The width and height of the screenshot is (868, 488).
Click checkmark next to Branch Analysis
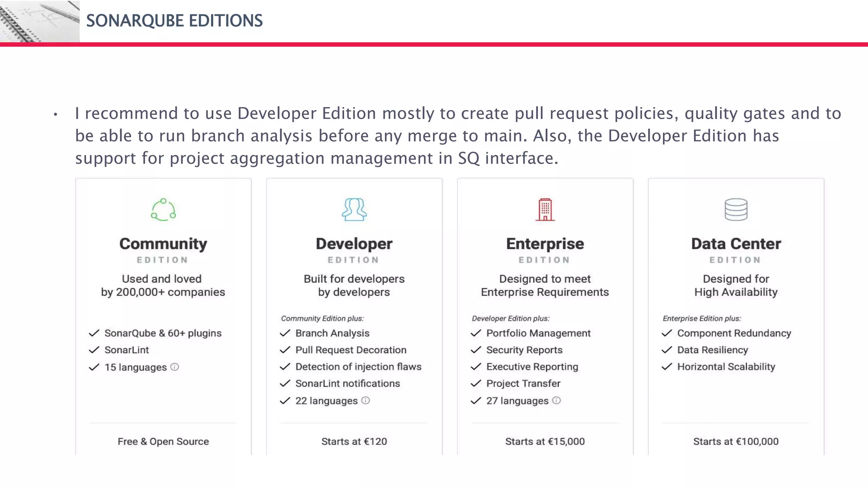(285, 333)
